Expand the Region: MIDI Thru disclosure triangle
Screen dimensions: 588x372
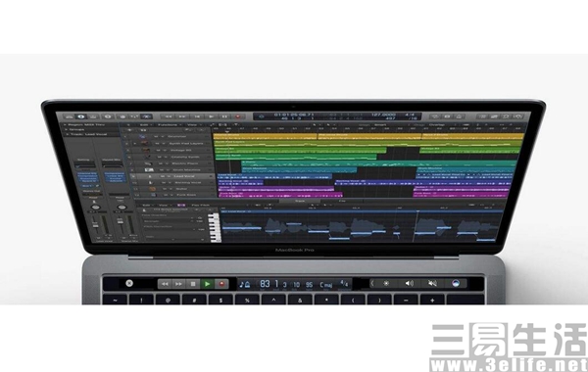pos(66,124)
